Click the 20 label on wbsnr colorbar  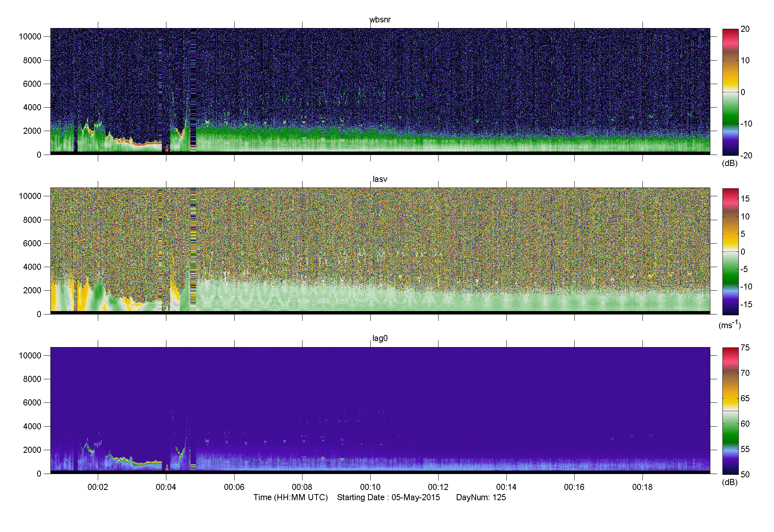(745, 29)
